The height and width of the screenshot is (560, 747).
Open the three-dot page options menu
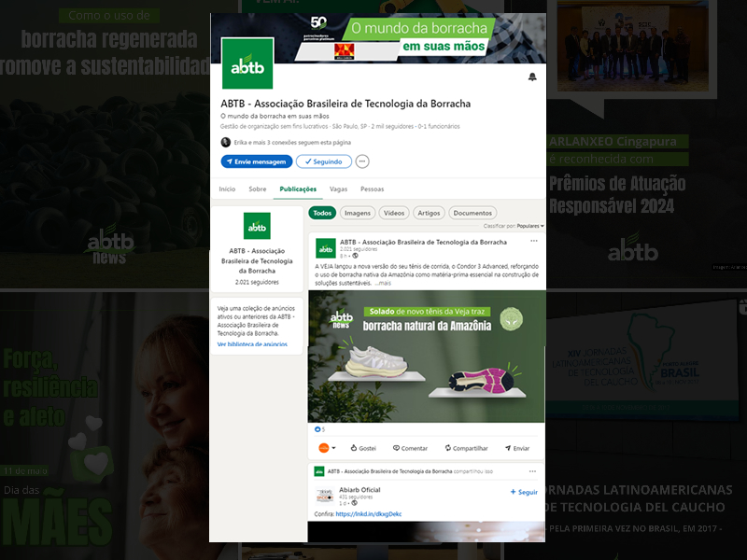pyautogui.click(x=362, y=161)
